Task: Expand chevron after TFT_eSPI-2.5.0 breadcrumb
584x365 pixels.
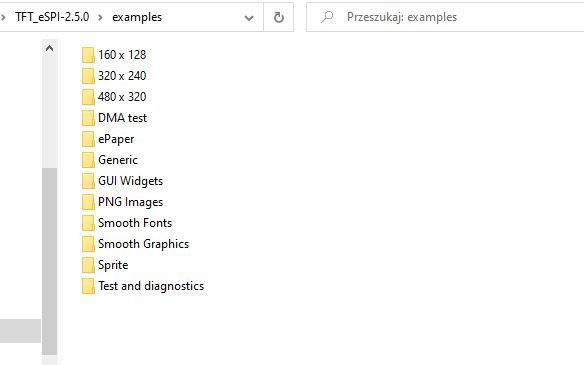Action: tap(100, 17)
